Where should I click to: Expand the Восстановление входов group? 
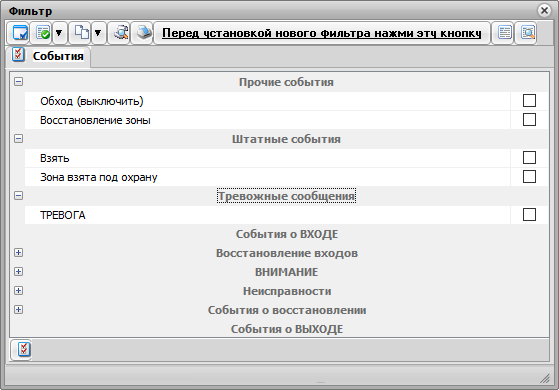coord(19,253)
